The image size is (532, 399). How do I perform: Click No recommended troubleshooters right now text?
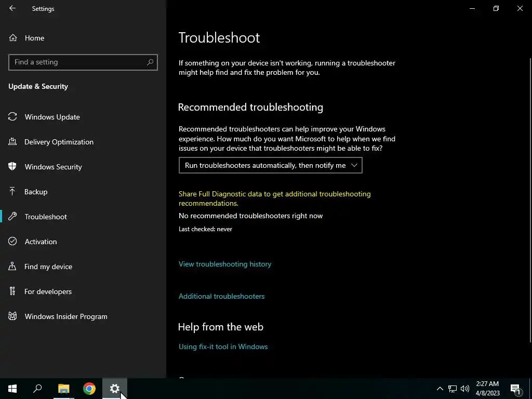pos(251,216)
